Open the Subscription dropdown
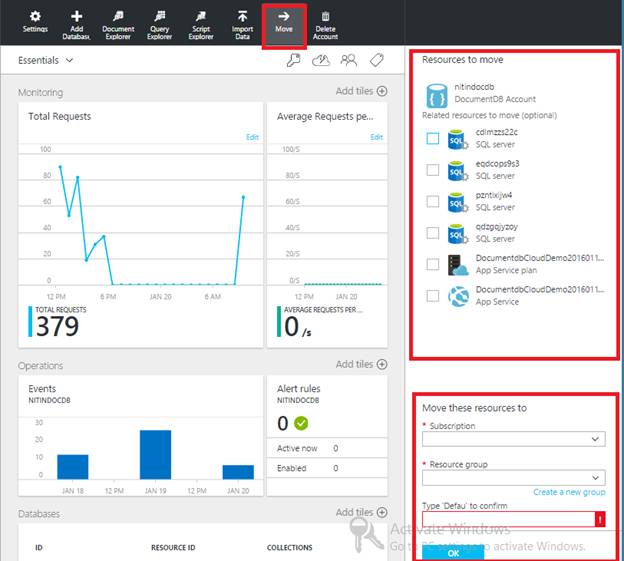The width and height of the screenshot is (624, 561). pos(514,439)
